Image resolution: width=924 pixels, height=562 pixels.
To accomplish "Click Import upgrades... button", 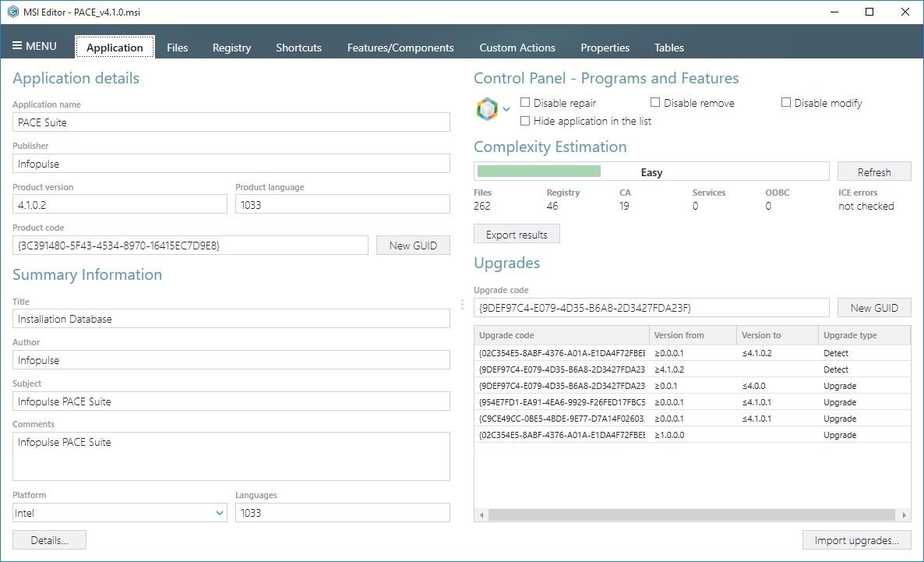I will tap(857, 539).
